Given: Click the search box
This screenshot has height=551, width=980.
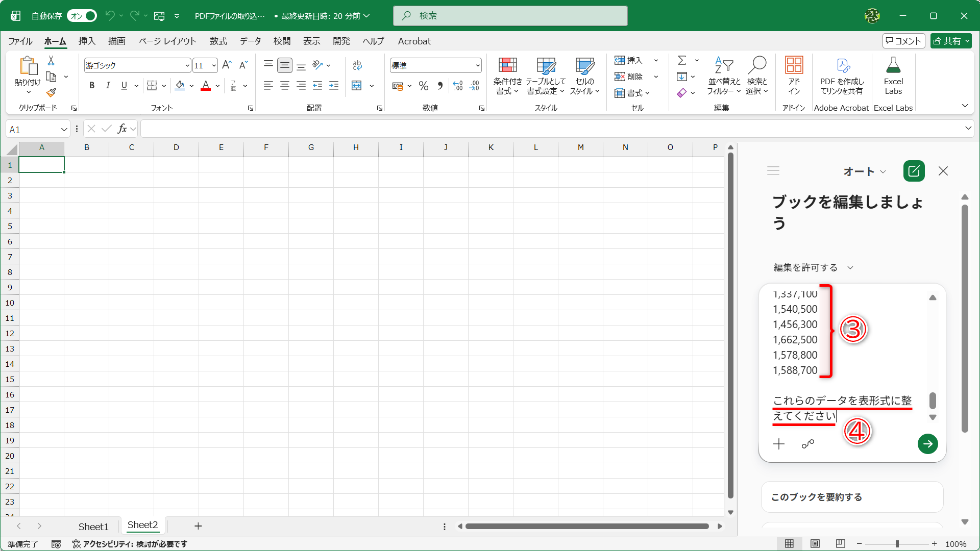Looking at the screenshot, I should [510, 16].
